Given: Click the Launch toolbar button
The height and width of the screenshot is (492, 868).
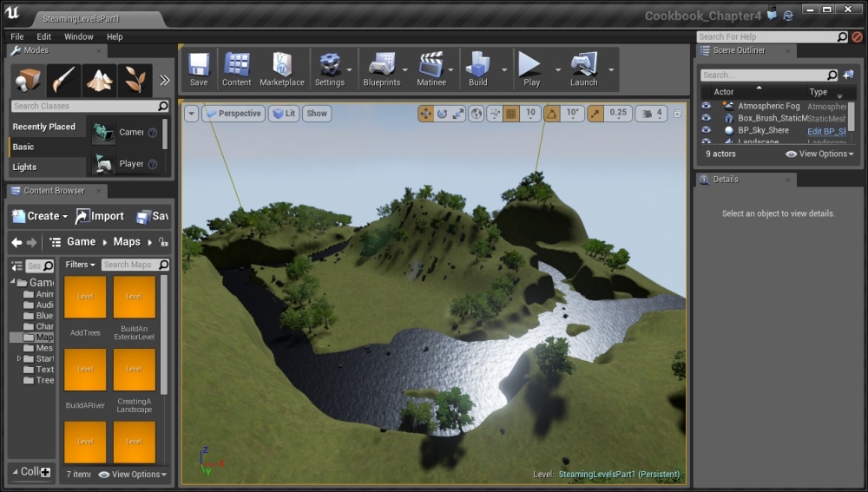Looking at the screenshot, I should [584, 69].
